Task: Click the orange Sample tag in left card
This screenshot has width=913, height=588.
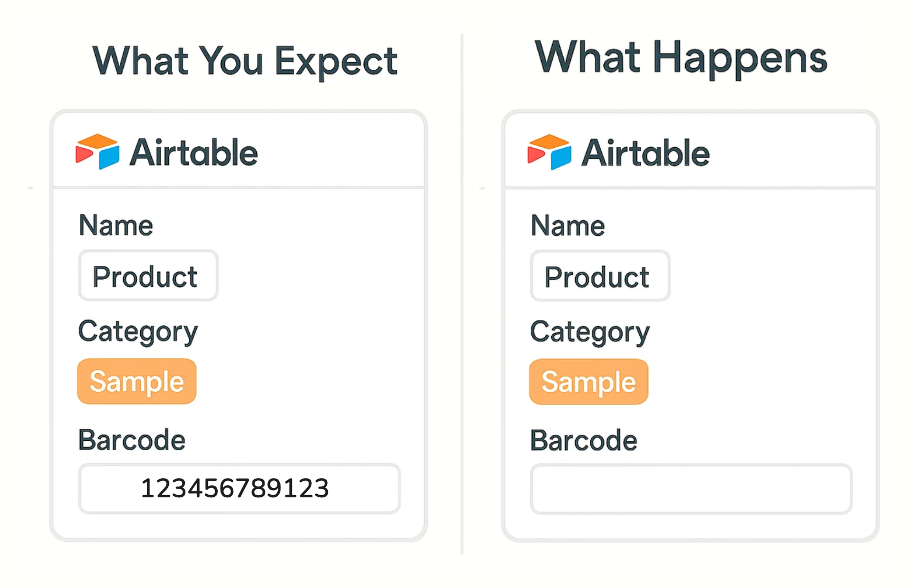Action: 137,381
